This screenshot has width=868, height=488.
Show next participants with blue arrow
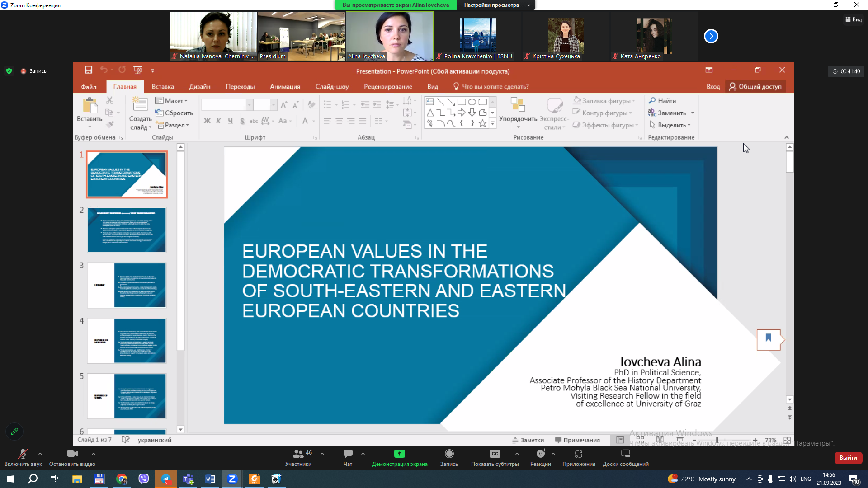pos(711,36)
